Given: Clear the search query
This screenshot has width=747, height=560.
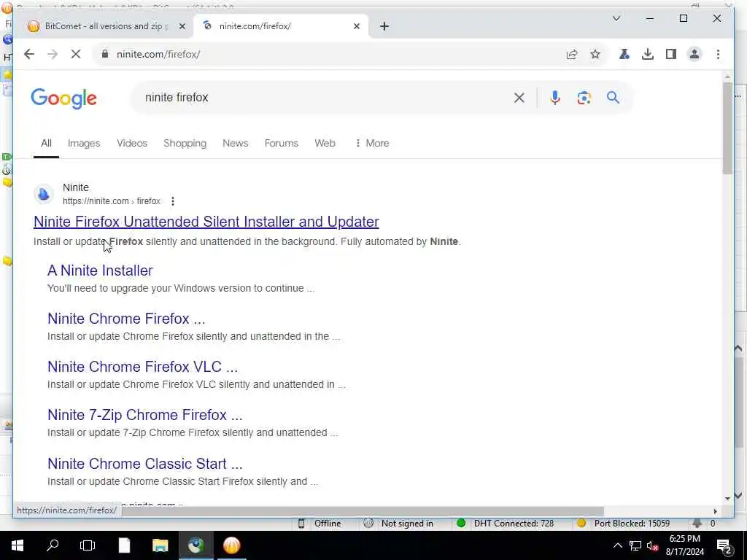Looking at the screenshot, I should (519, 98).
